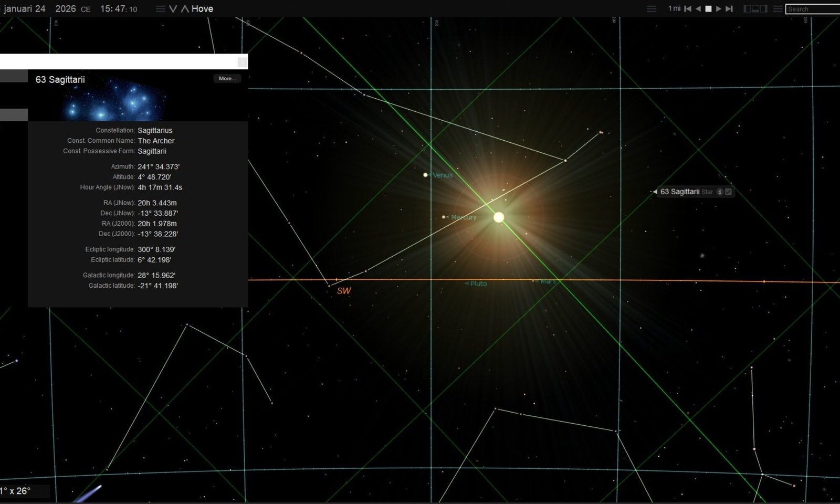Run time backward
Screen dimensions: 840x504
point(698,9)
